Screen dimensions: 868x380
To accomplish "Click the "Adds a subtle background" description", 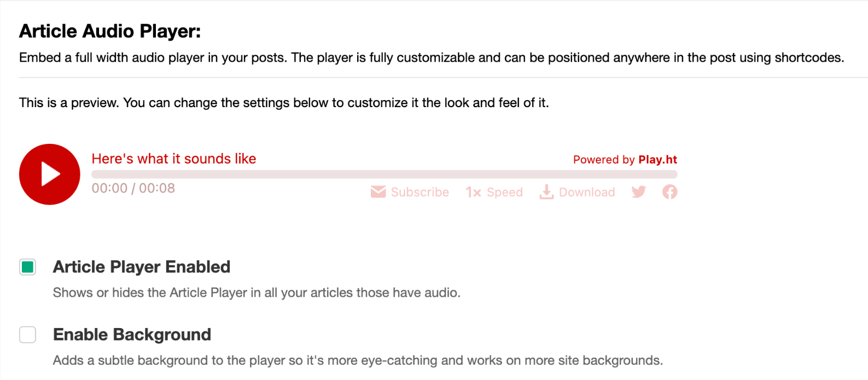I will pyautogui.click(x=358, y=360).
